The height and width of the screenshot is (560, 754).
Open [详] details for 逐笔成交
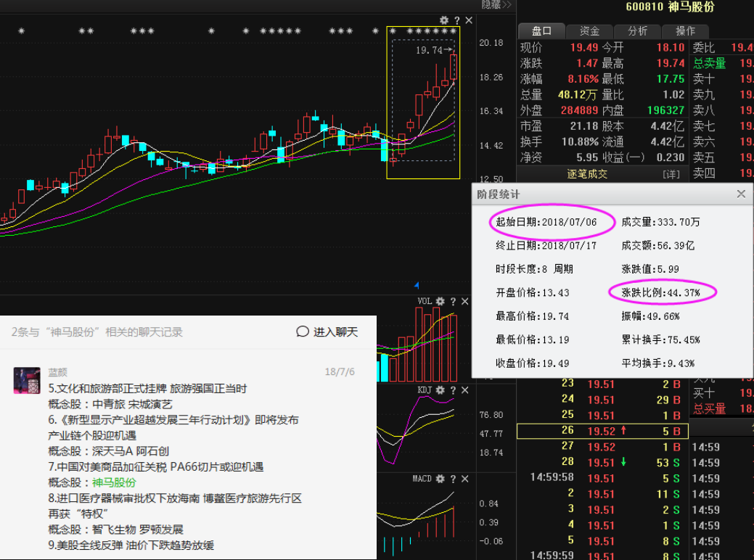[x=671, y=174]
